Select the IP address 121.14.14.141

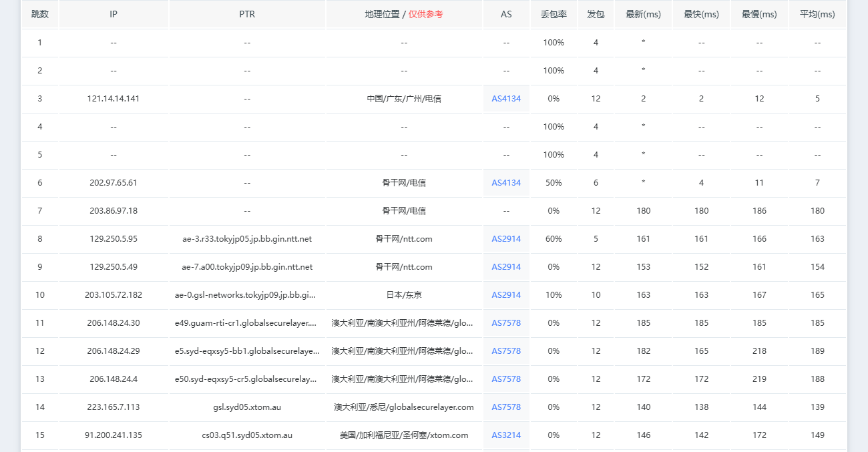pyautogui.click(x=114, y=99)
